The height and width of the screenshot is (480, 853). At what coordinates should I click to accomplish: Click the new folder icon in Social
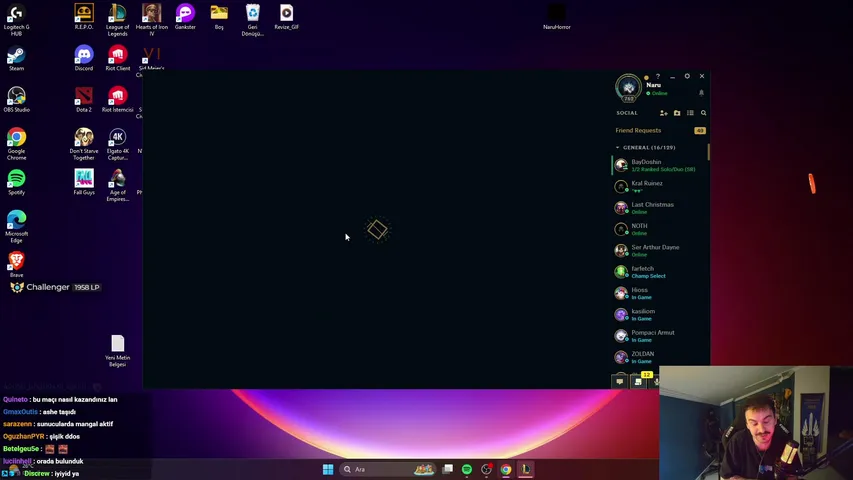[x=677, y=113]
